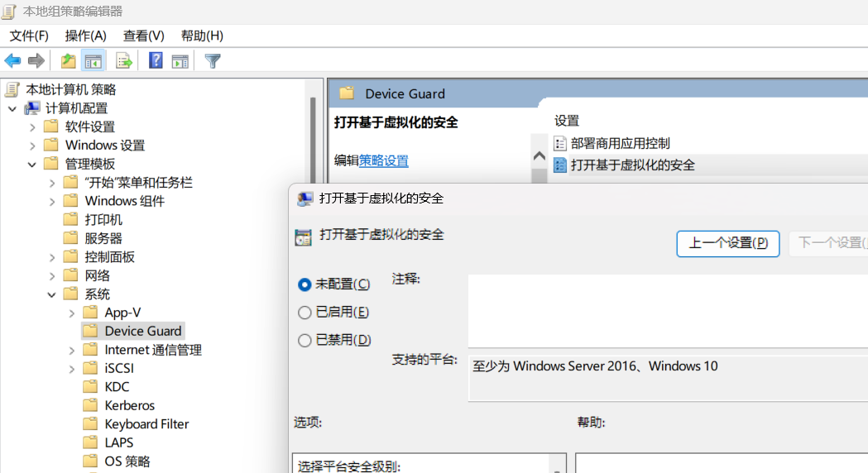Expand the App-V folder node
The image size is (868, 473).
click(x=72, y=313)
